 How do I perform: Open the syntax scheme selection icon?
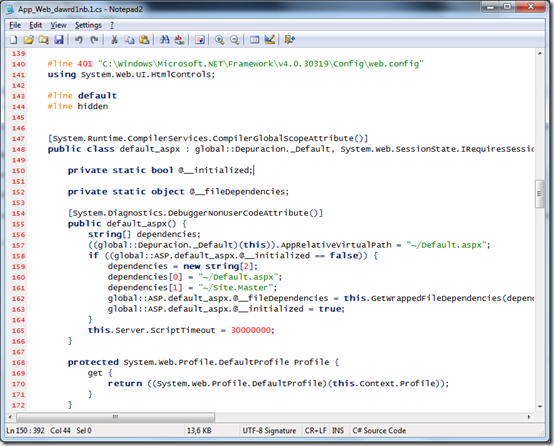click(254, 40)
